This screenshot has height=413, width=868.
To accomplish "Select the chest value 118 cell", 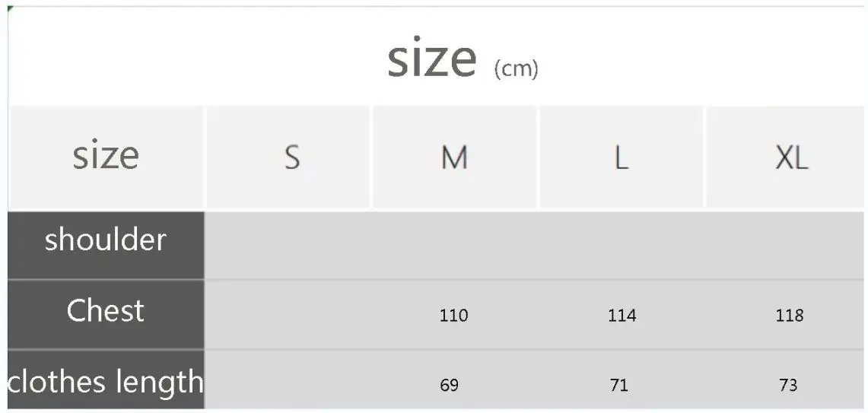I will coord(789,315).
